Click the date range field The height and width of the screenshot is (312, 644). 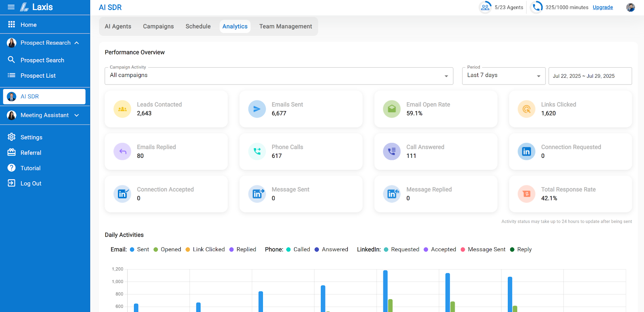590,76
